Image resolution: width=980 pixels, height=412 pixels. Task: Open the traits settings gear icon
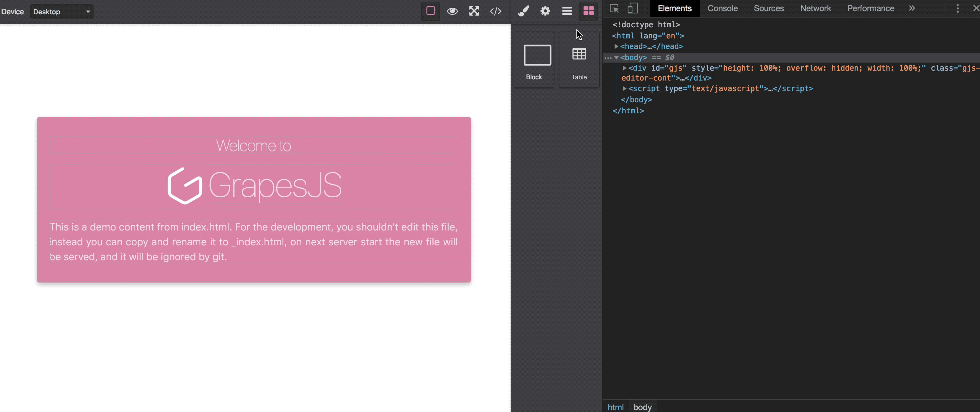pos(545,11)
